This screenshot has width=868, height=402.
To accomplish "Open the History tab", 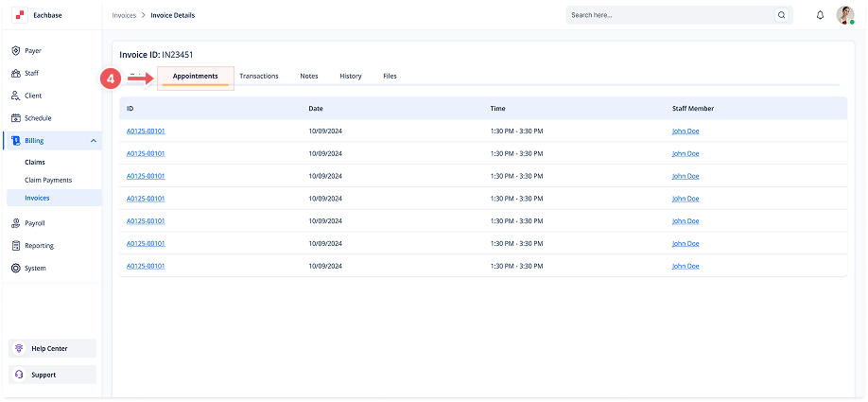I will [350, 76].
